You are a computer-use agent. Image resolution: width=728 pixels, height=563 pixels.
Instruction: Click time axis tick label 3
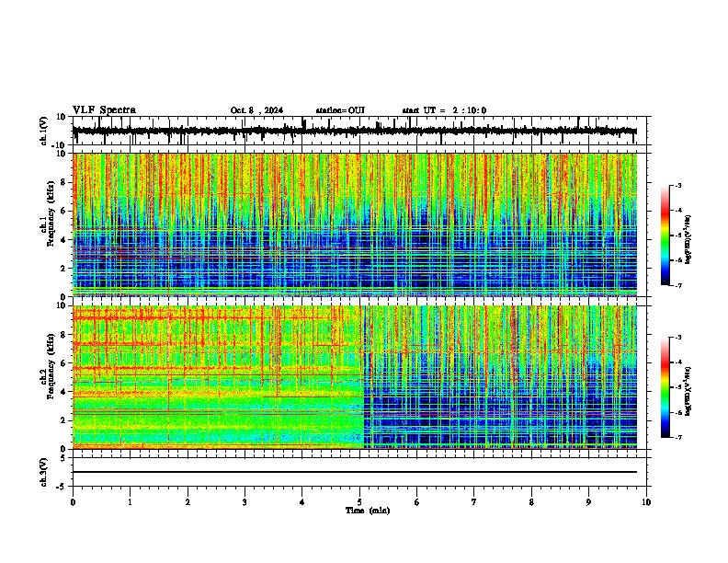[245, 502]
